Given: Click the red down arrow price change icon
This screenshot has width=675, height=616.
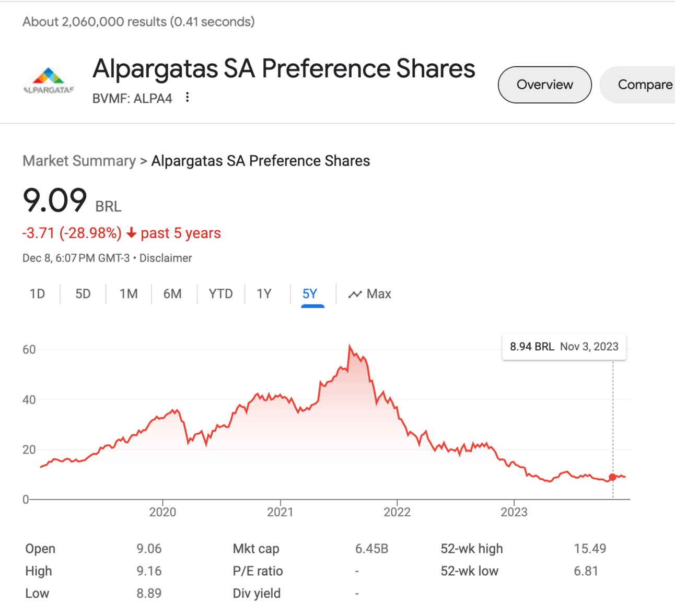Looking at the screenshot, I should click(x=132, y=233).
